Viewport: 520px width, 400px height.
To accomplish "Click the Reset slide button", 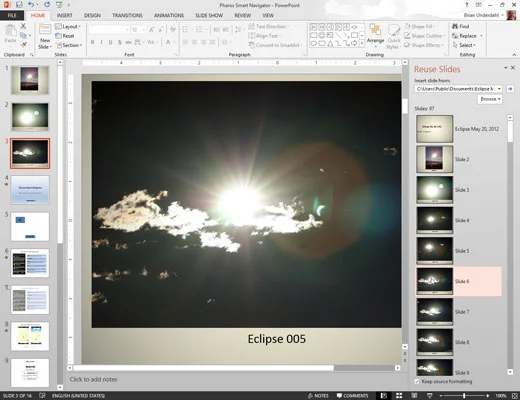I will point(65,36).
